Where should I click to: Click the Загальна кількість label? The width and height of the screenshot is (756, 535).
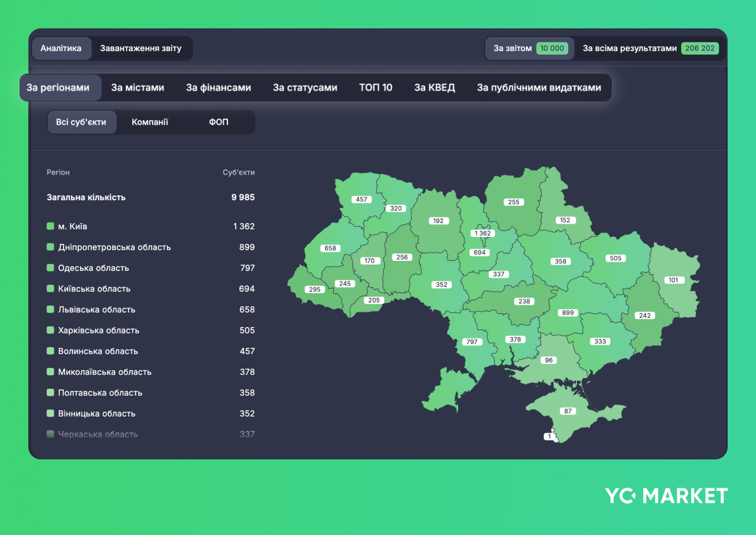pyautogui.click(x=86, y=197)
